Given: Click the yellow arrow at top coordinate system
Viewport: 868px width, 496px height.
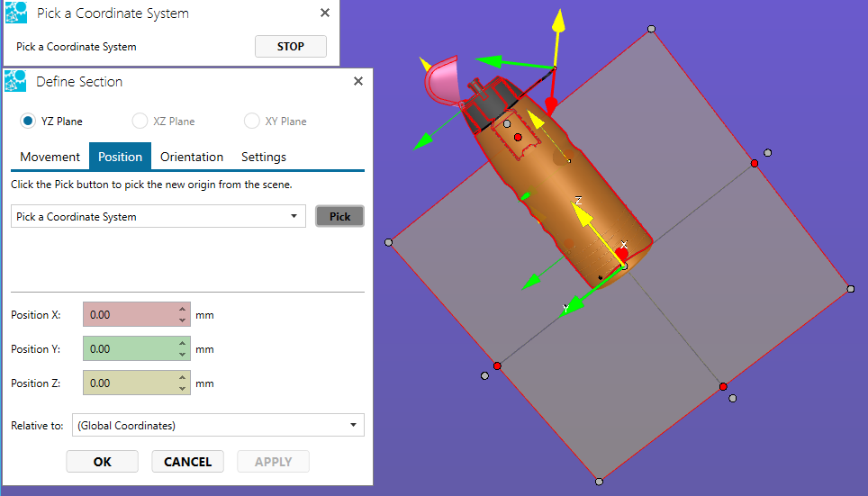Looking at the screenshot, I should [558, 21].
